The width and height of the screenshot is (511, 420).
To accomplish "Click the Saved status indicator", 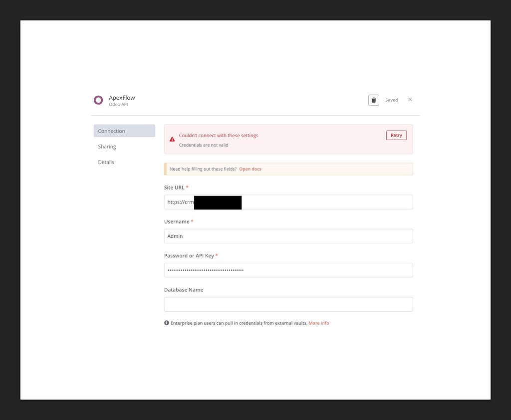I will tap(391, 100).
